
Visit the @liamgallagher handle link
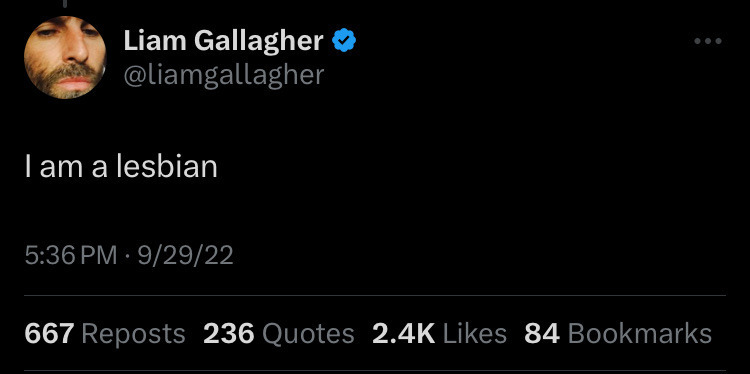click(224, 75)
